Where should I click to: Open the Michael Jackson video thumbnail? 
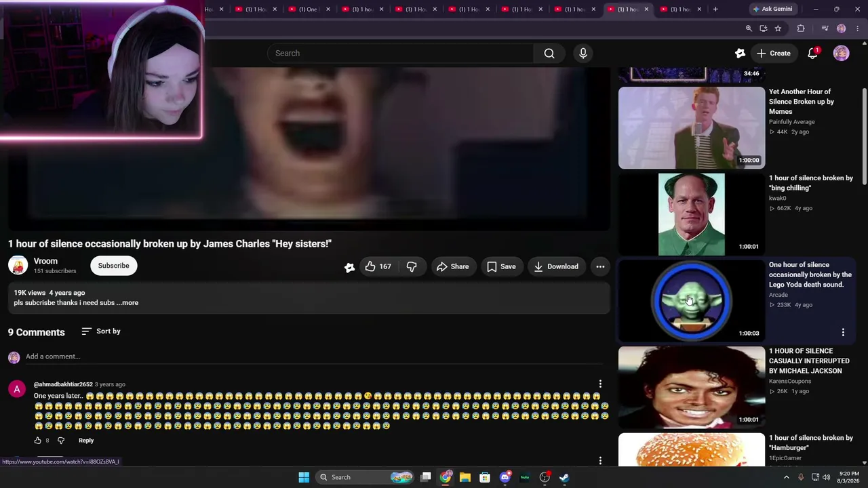pyautogui.click(x=692, y=388)
